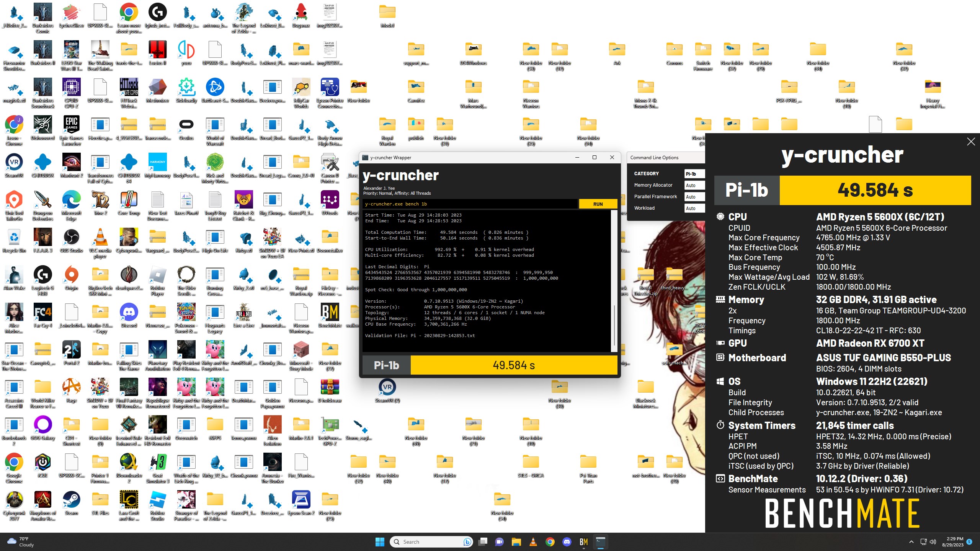
Task: Select the Battle.net desktop icon
Action: click(215, 91)
